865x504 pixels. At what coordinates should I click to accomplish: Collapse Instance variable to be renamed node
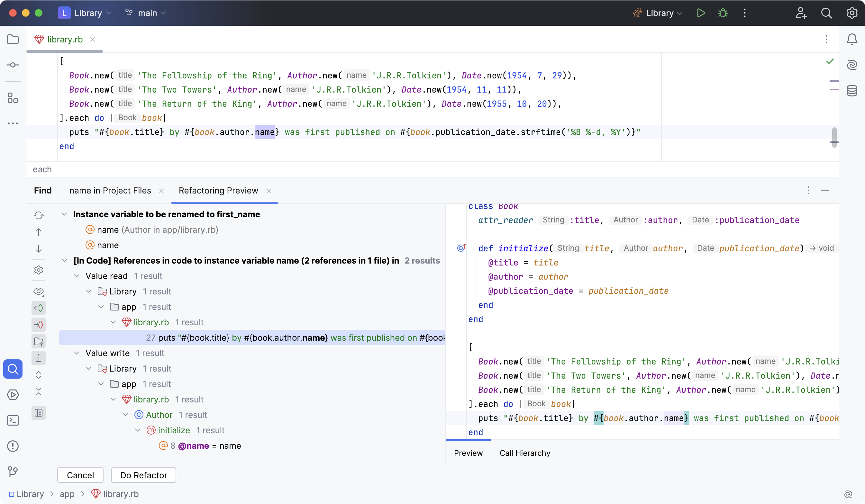pos(64,214)
